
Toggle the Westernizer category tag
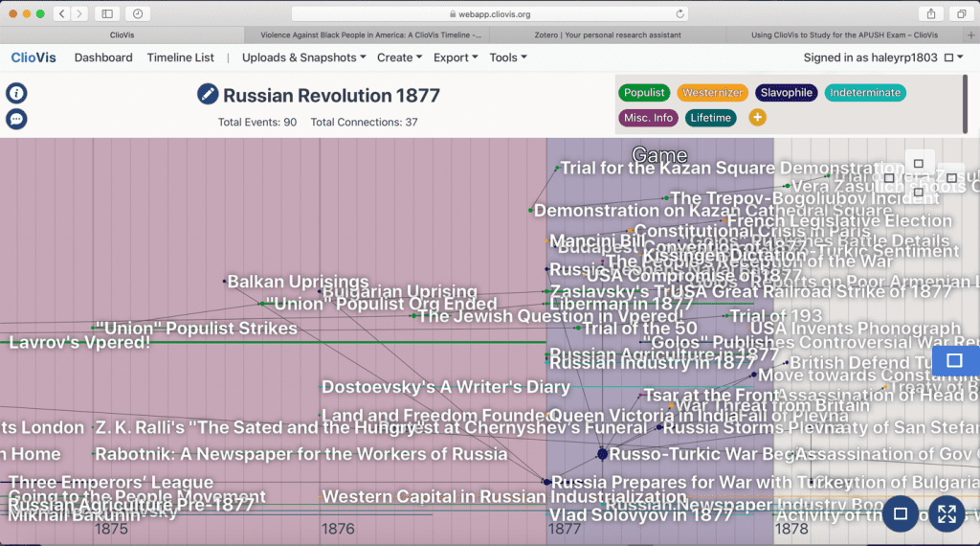tap(712, 93)
